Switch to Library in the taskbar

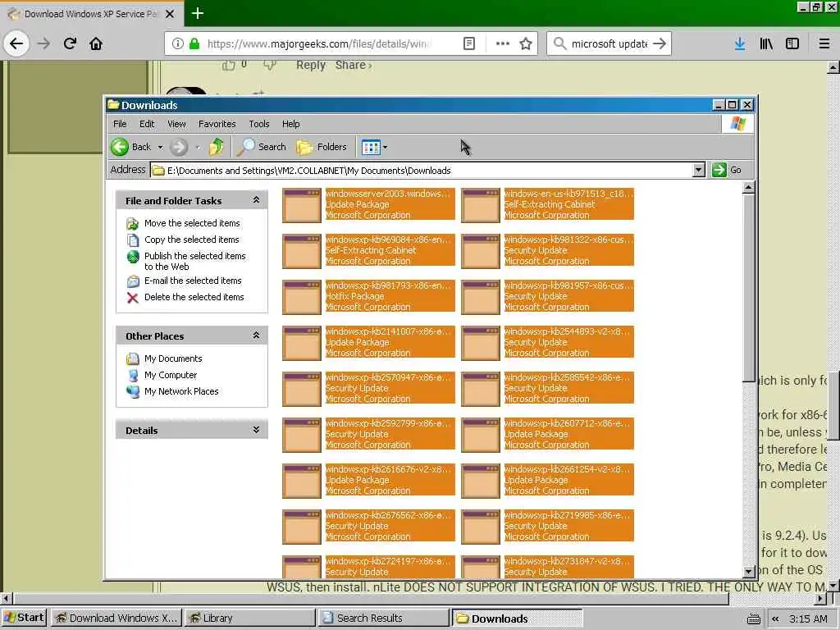(249, 618)
